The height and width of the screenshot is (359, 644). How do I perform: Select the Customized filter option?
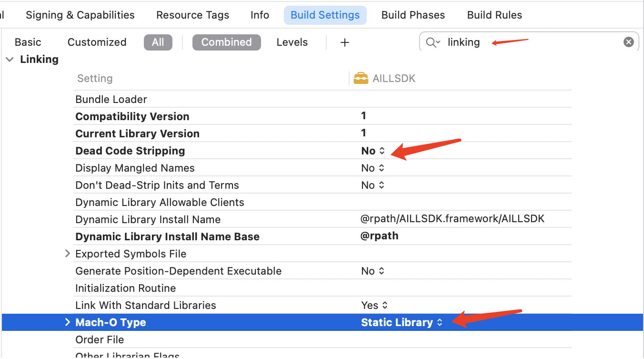97,42
